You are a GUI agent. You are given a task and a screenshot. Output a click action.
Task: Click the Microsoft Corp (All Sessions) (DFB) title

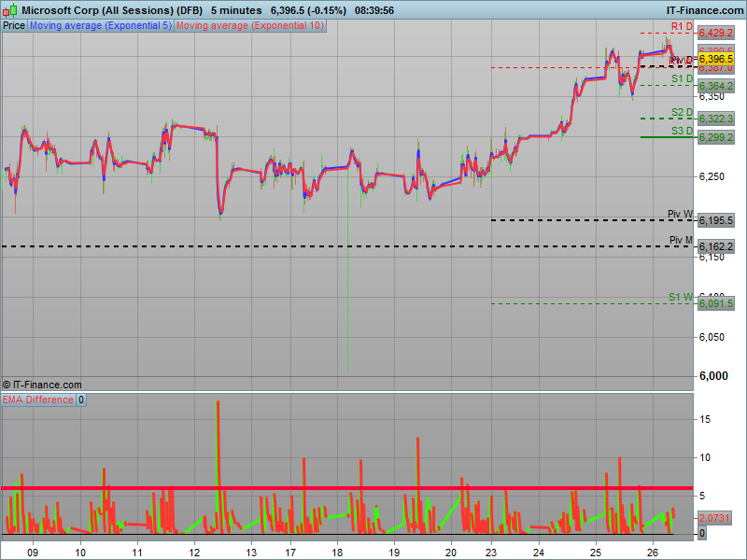pyautogui.click(x=112, y=10)
